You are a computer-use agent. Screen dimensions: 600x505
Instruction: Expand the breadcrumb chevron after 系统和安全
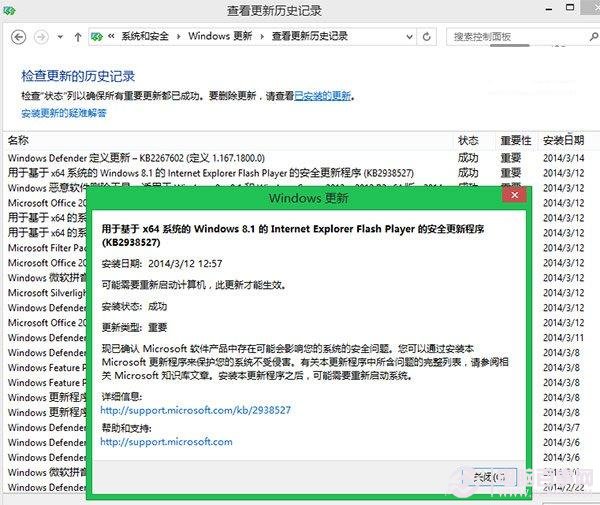pos(180,36)
